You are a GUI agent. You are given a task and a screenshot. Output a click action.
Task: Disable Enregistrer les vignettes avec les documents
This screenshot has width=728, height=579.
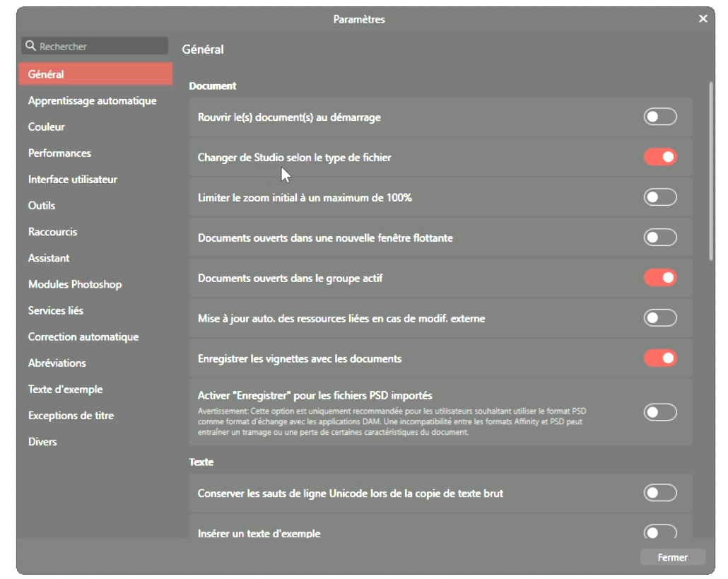(659, 358)
